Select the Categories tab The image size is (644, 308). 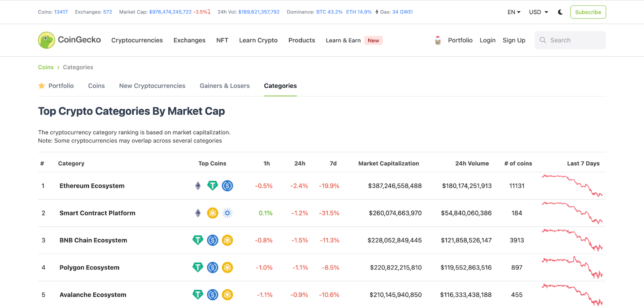click(x=280, y=86)
